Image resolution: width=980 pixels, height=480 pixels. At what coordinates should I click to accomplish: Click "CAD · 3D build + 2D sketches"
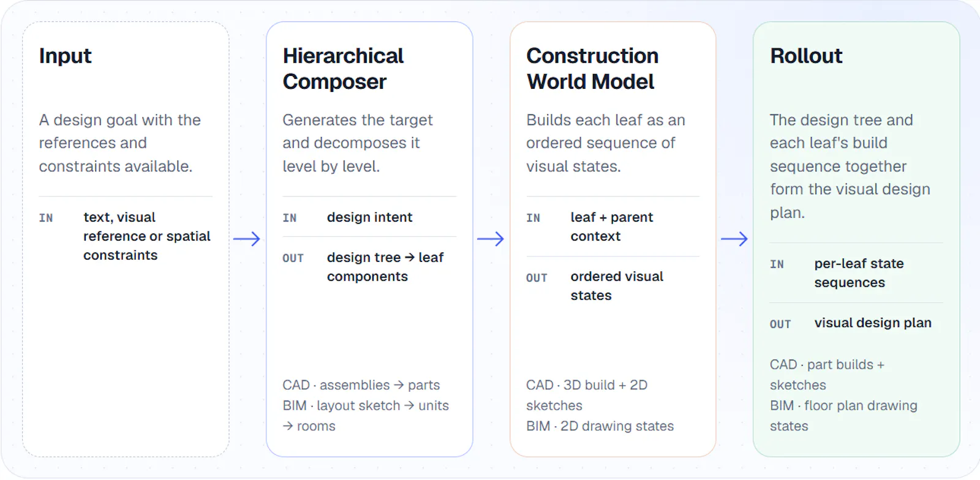click(587, 395)
